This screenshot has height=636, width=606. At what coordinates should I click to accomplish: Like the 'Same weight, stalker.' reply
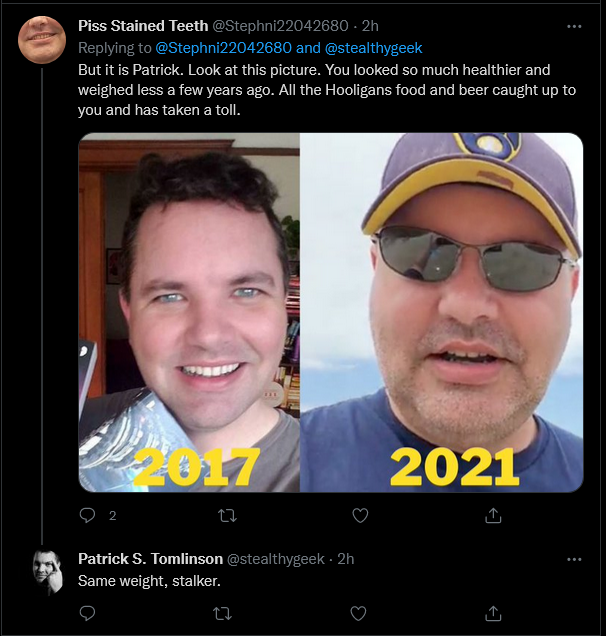[358, 613]
